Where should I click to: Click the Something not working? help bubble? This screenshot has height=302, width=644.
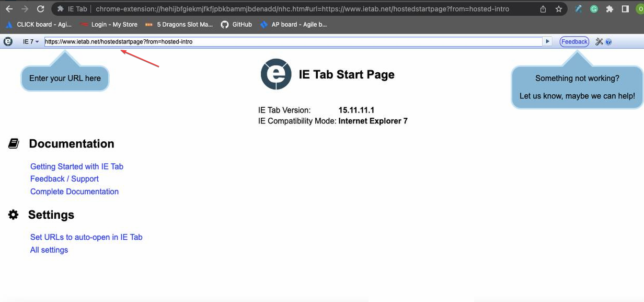(x=577, y=87)
